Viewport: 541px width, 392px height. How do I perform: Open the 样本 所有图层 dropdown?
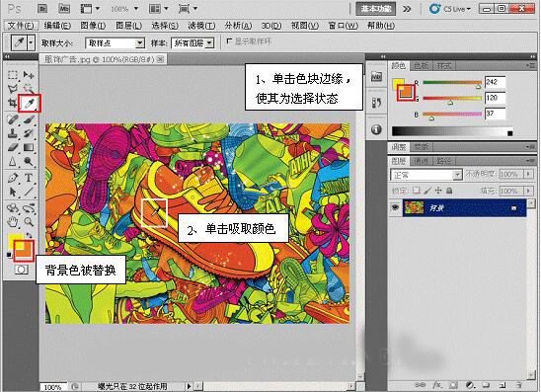(193, 43)
